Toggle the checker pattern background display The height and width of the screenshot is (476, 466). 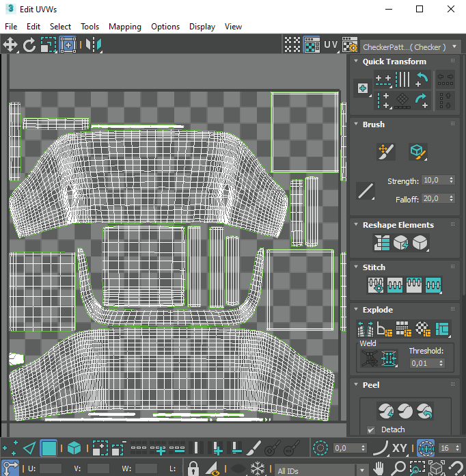(x=312, y=46)
